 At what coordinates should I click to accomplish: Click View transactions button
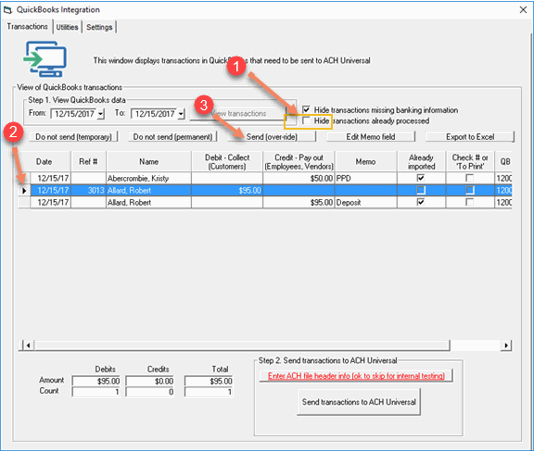(238, 113)
